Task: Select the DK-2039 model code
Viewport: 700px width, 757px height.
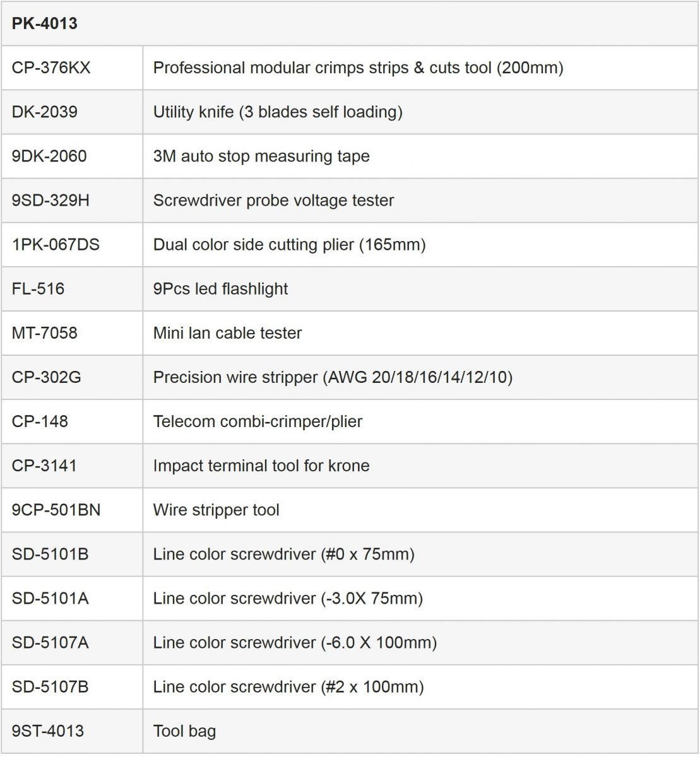Action: point(44,112)
